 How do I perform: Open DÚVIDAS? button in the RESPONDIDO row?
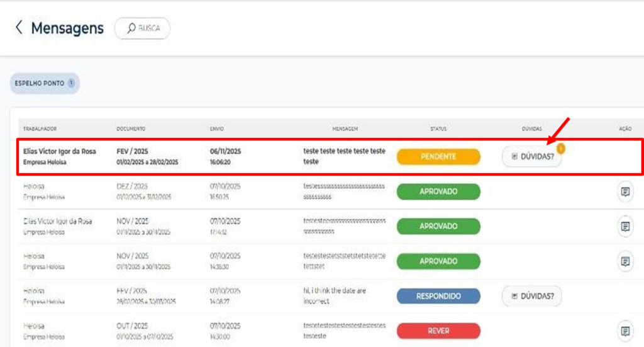(x=531, y=296)
